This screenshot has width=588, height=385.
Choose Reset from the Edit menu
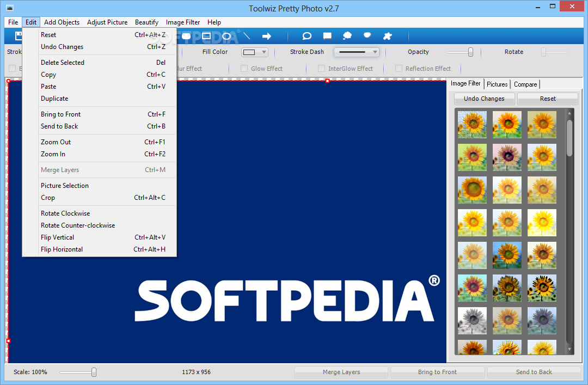pos(100,34)
